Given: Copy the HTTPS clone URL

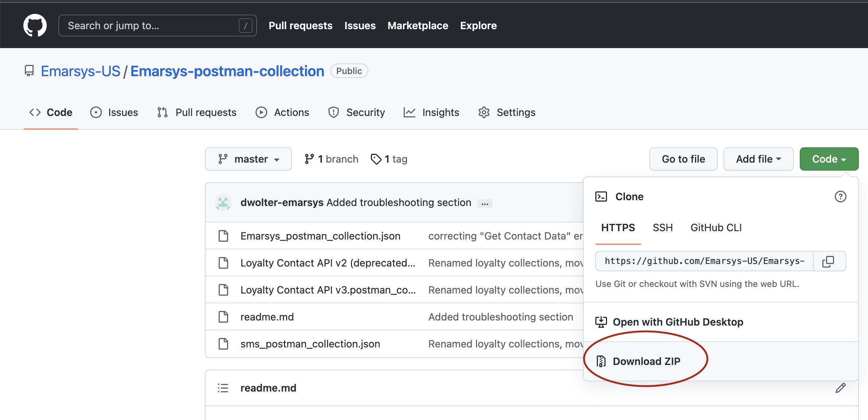Looking at the screenshot, I should [829, 261].
